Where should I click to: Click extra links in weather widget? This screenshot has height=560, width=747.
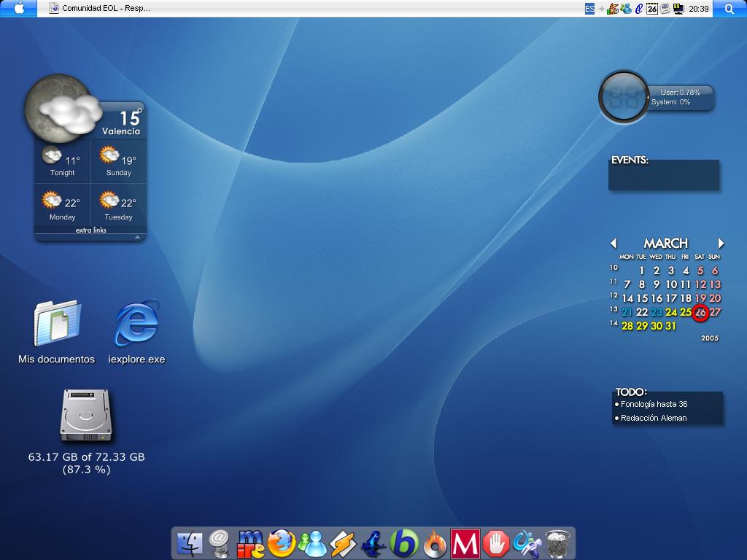(x=91, y=230)
